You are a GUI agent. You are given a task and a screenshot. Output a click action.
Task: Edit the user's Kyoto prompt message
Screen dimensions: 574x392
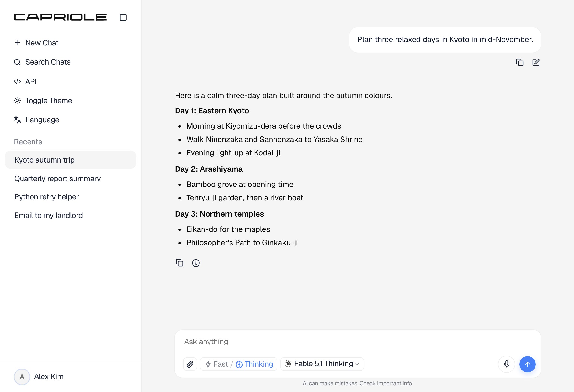tap(536, 62)
